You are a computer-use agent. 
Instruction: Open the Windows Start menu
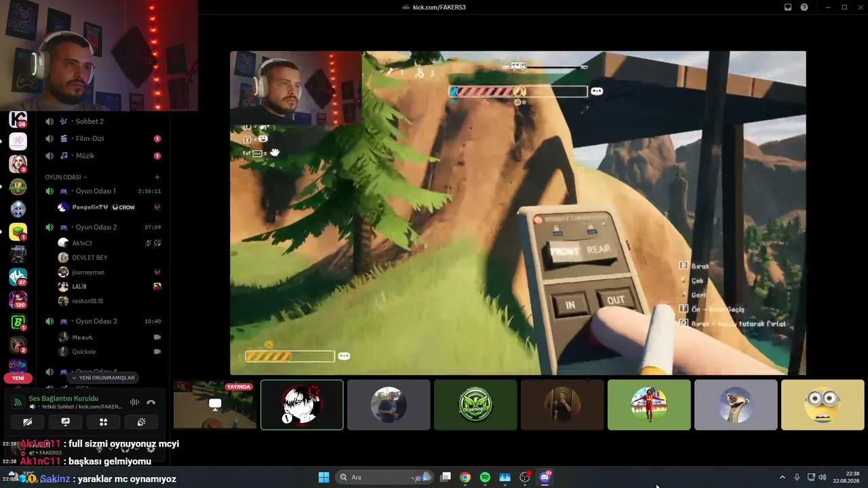(x=323, y=477)
